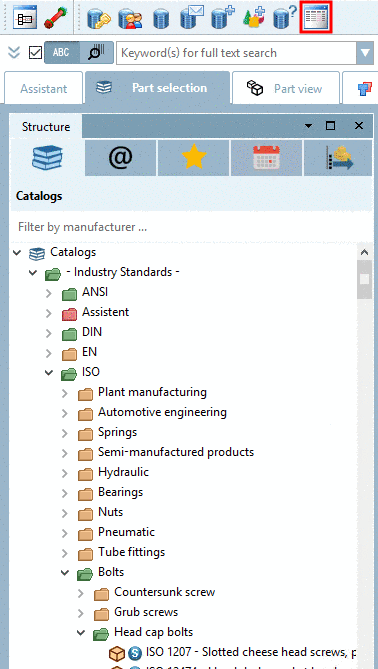Click the red bolt connection icon
The image size is (378, 669).
coord(55,18)
